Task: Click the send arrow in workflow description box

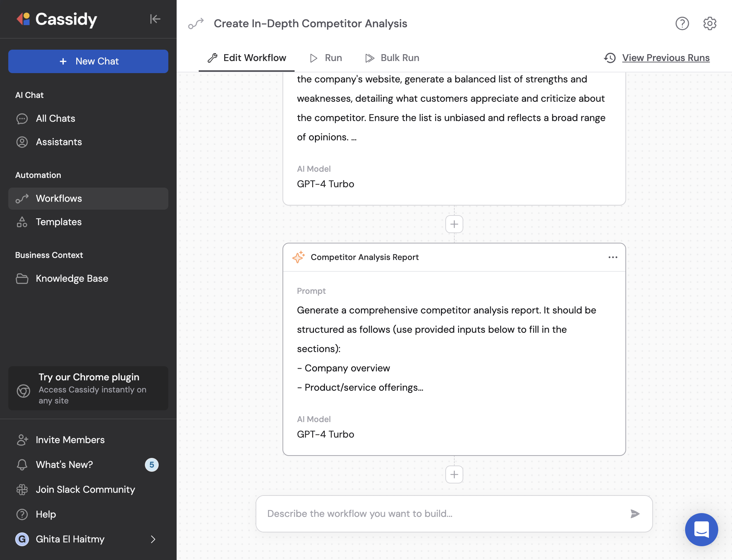Action: coord(635,514)
